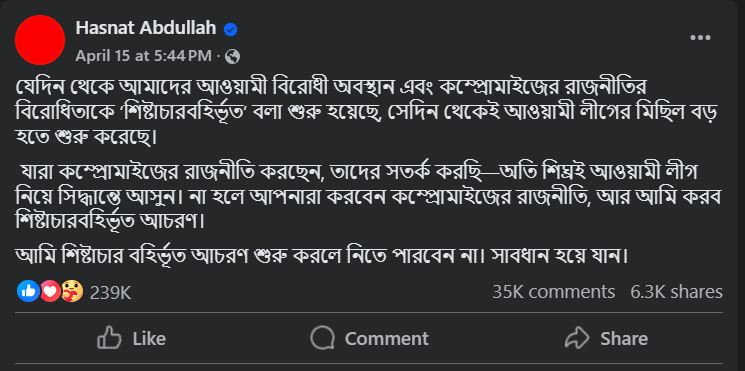Screen dimensions: 745x371
Task: Click the thumbs-up outline Like icon
Action: (x=109, y=338)
